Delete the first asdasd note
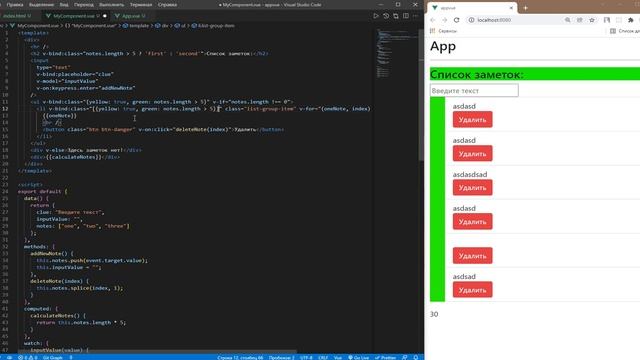 pos(472,120)
